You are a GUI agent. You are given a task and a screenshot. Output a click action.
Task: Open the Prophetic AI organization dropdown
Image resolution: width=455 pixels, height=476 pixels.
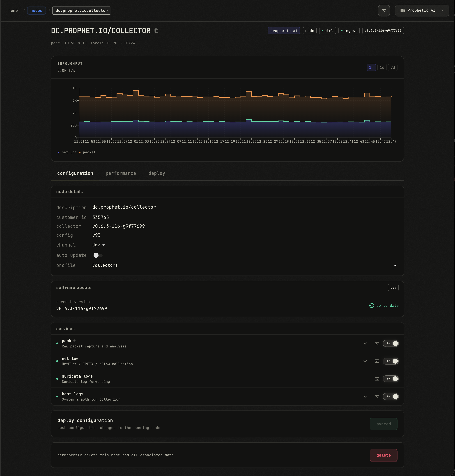click(x=422, y=10)
